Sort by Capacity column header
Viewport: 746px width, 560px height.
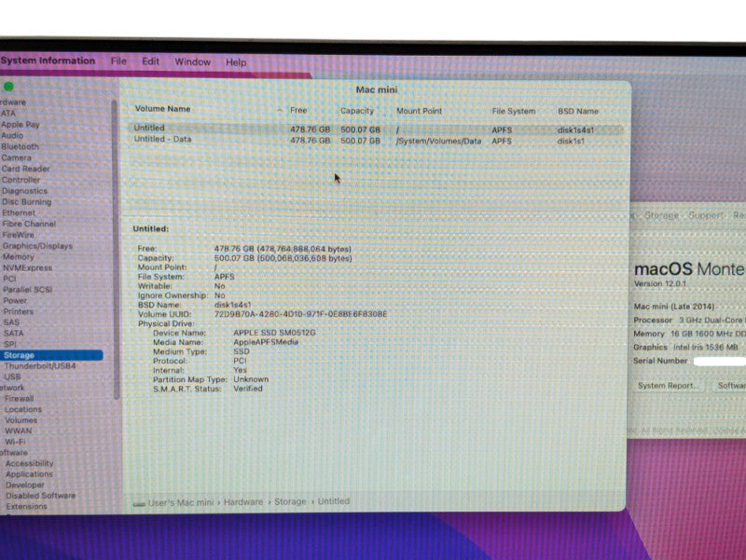click(357, 111)
